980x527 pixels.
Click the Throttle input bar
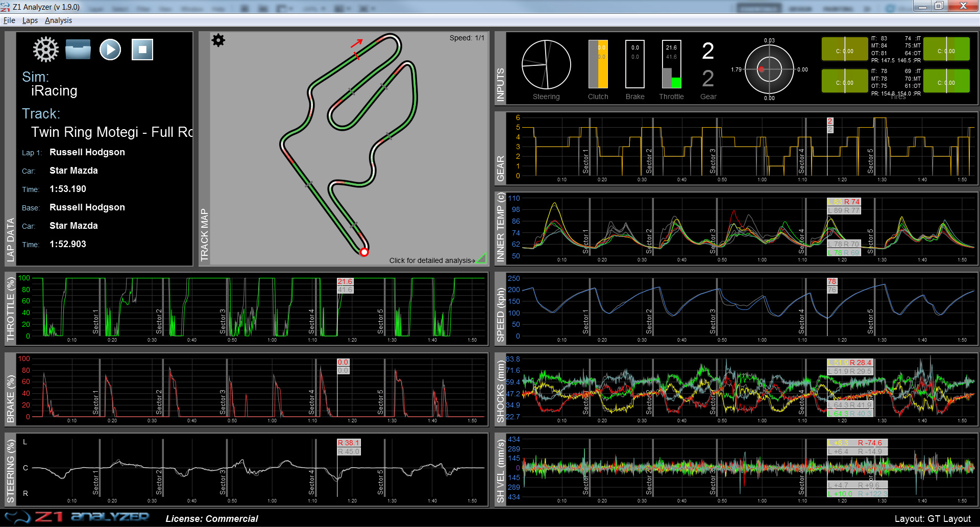[671, 64]
